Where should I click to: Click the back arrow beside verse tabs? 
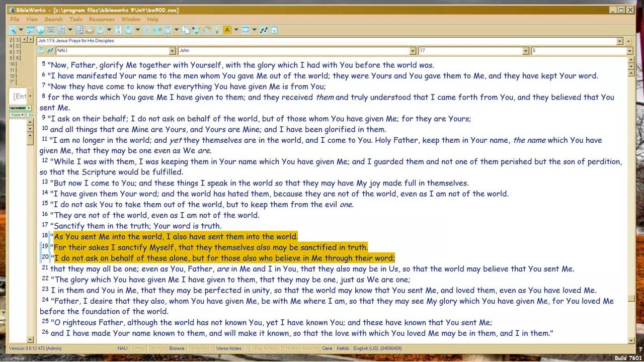point(24,40)
